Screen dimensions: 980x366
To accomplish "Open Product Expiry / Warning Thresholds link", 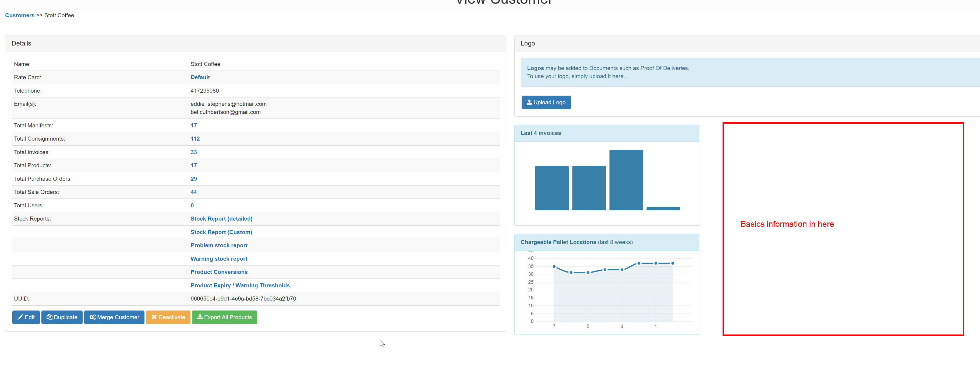I will (240, 285).
